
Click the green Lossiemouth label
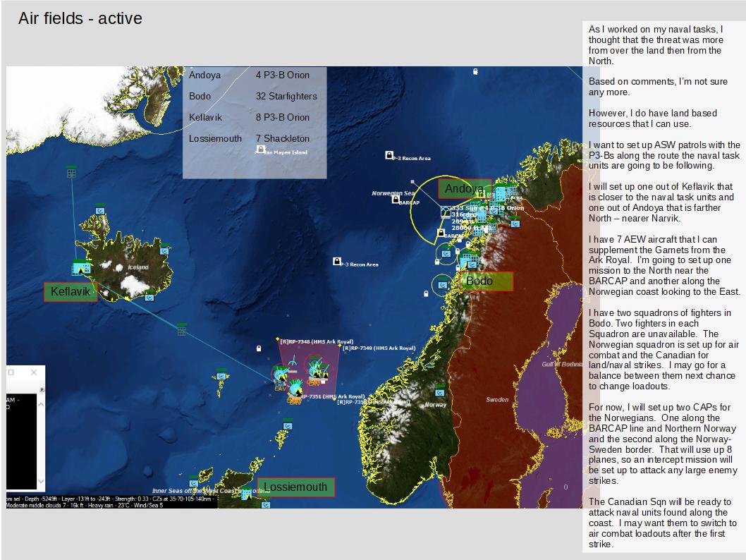(295, 487)
